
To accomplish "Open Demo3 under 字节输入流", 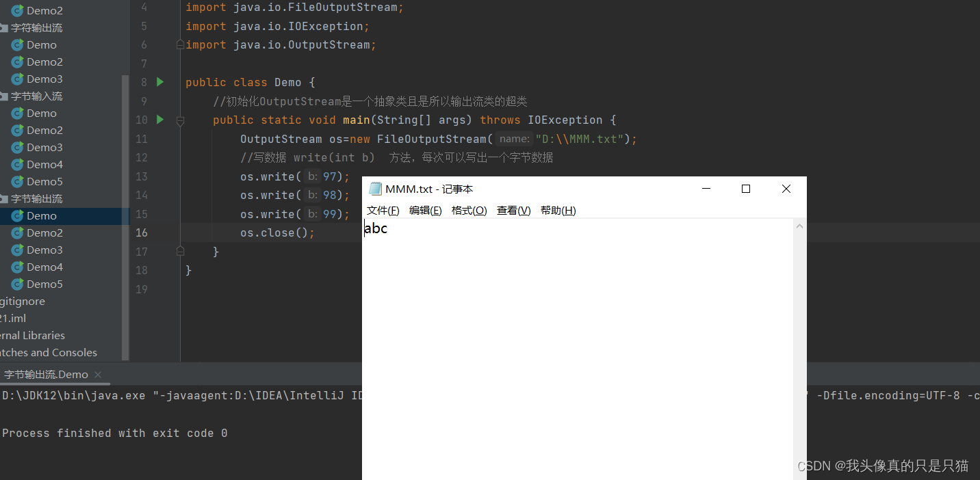I will tap(44, 147).
